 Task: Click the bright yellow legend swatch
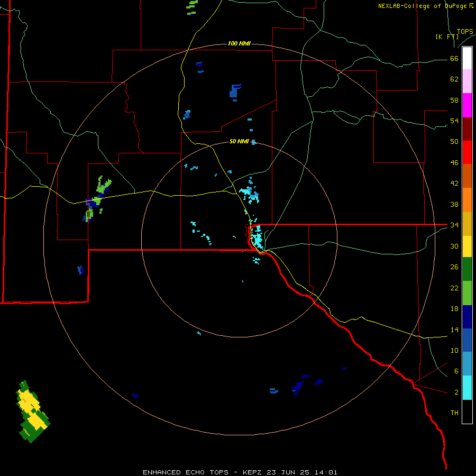[467, 246]
